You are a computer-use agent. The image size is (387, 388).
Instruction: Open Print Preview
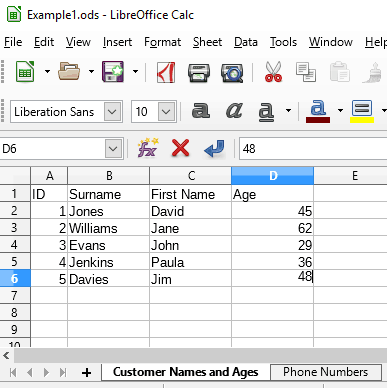tap(232, 73)
